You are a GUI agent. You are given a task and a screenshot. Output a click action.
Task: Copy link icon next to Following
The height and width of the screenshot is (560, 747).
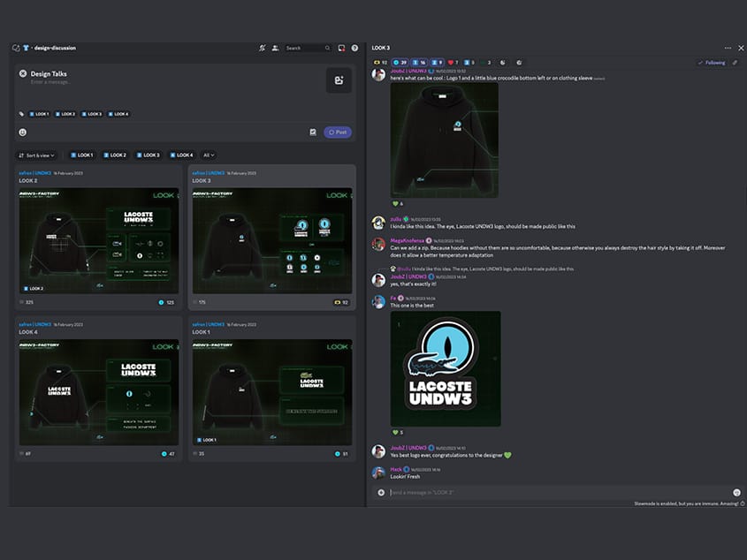736,63
